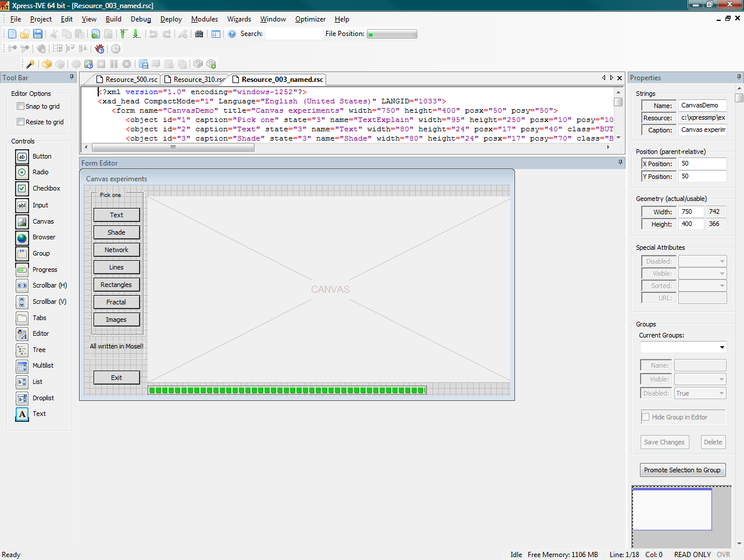The width and height of the screenshot is (744, 560).
Task: Select the Canvas control icon
Action: tap(22, 221)
